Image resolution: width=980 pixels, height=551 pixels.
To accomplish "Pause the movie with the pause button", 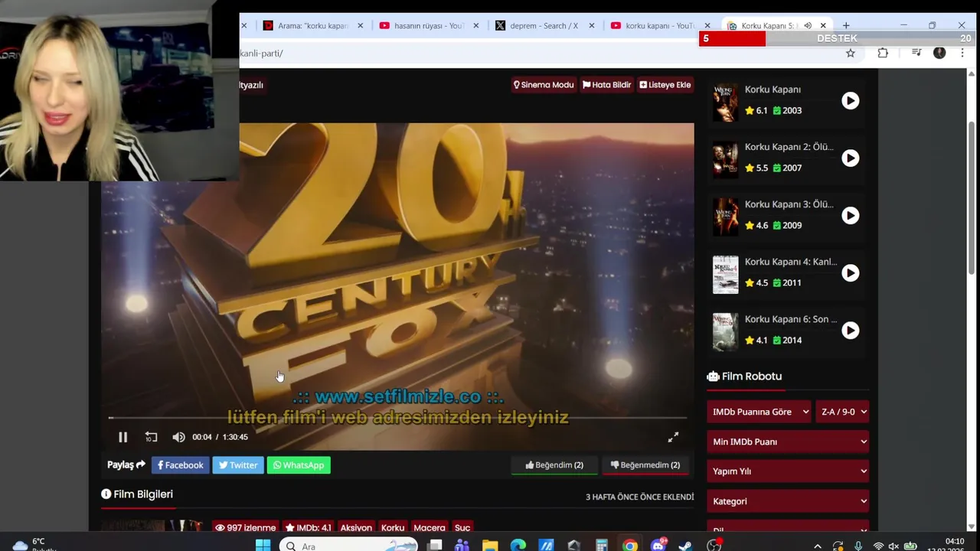I will point(122,437).
